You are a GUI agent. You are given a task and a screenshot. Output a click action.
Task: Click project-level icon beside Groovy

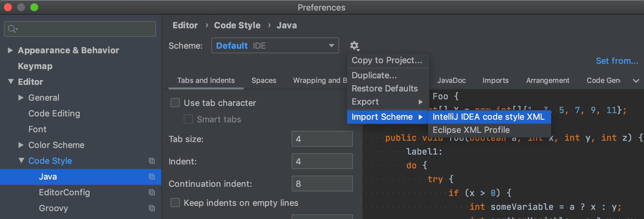[152, 208]
